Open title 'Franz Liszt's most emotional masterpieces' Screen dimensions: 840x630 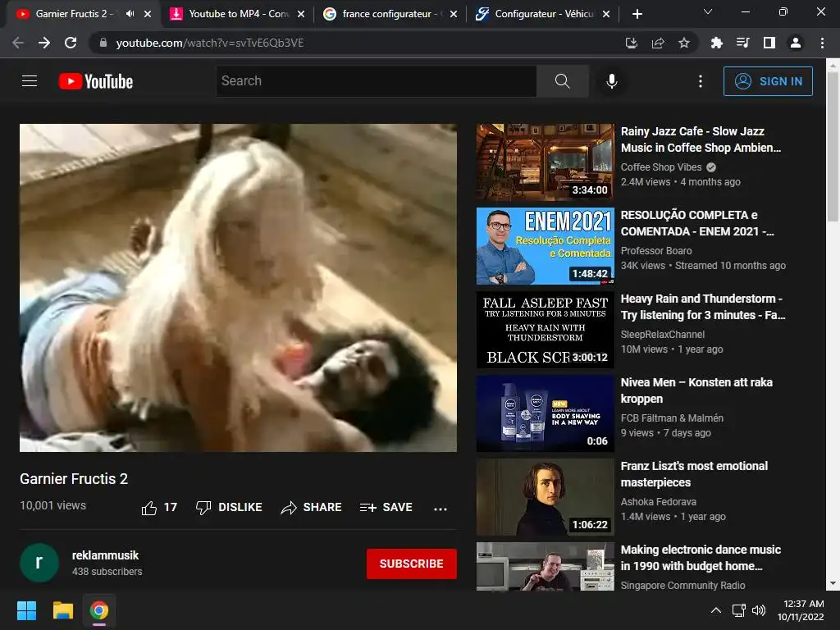tap(694, 474)
